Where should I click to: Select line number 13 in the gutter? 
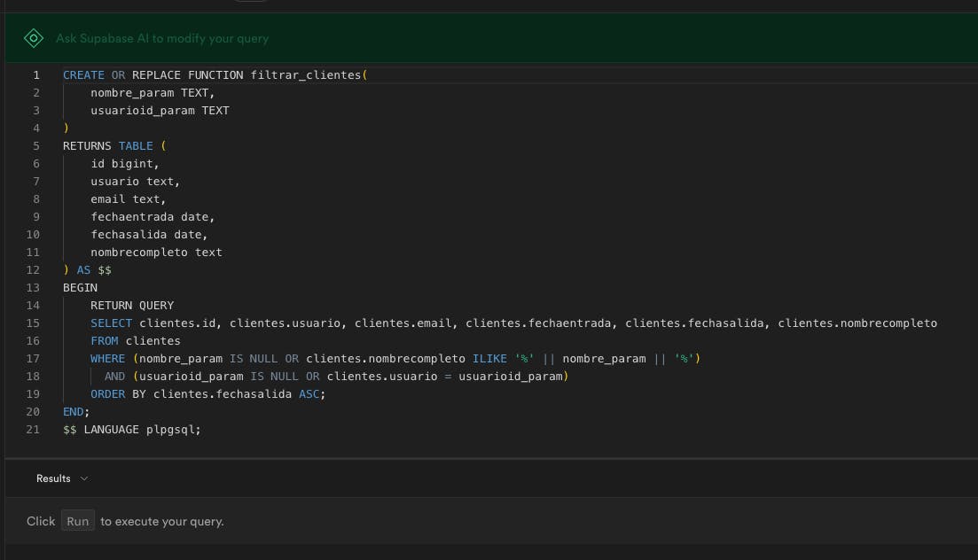pos(34,288)
